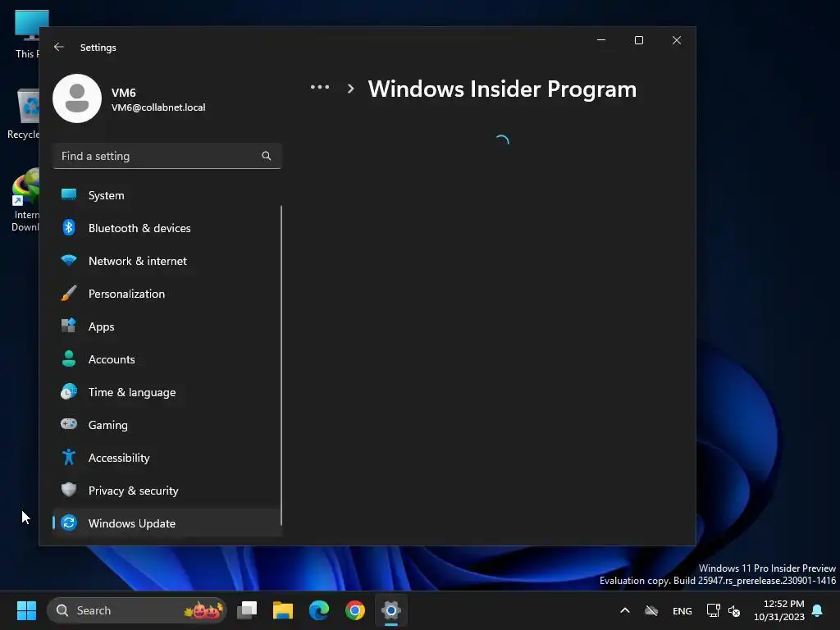Viewport: 840px width, 630px height.
Task: Select Privacy & security label
Action: [x=134, y=491]
